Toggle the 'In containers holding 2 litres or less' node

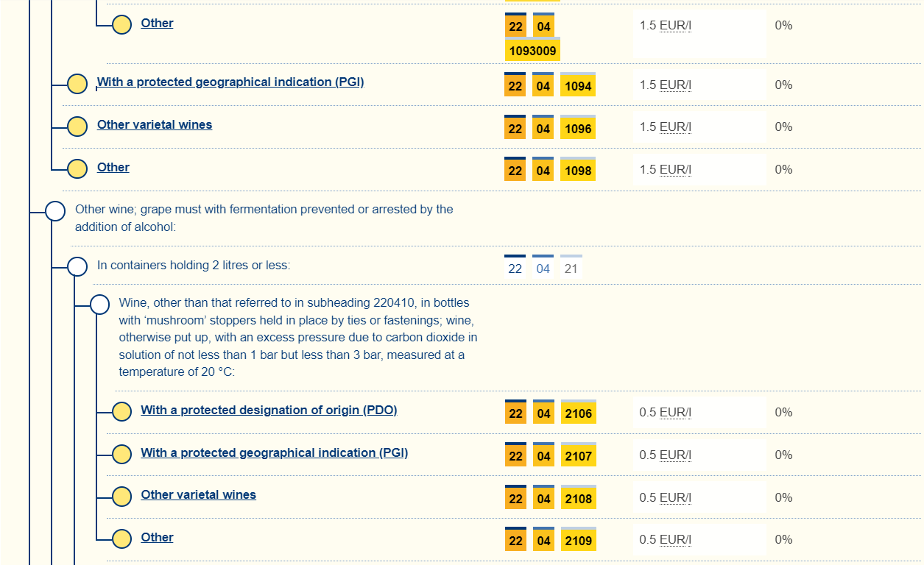(77, 266)
